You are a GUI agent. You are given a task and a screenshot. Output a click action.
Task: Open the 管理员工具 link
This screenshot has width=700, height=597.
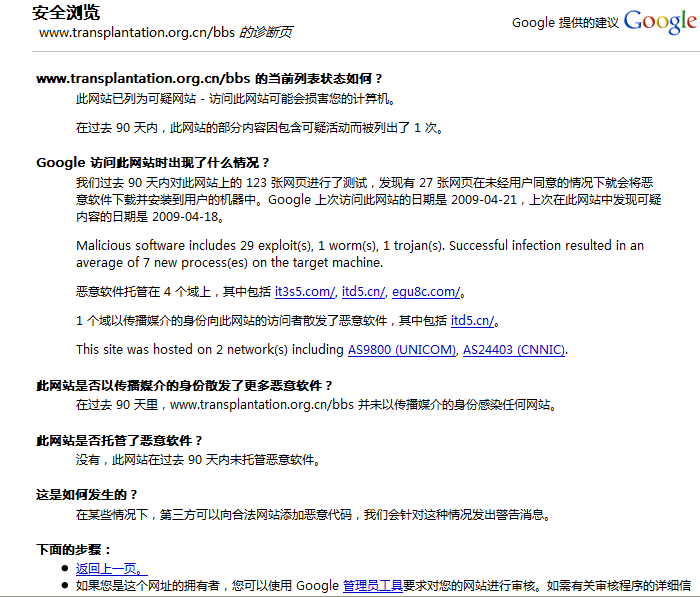tap(372, 585)
